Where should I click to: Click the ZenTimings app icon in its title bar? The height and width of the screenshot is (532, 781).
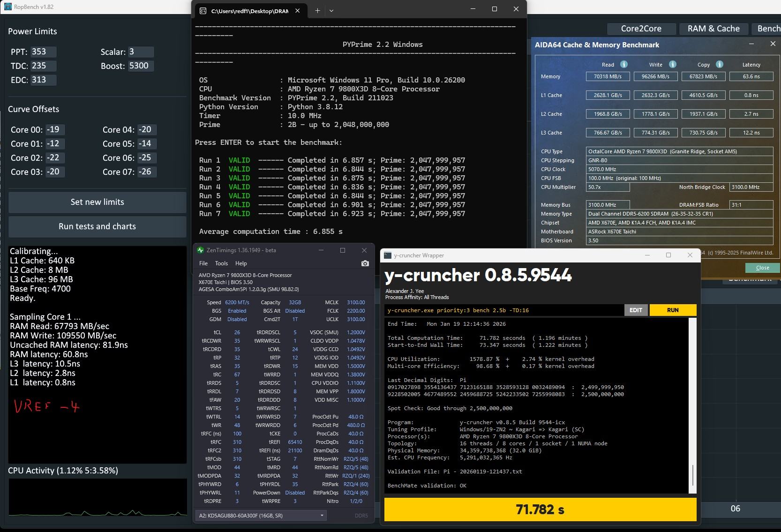(x=201, y=250)
